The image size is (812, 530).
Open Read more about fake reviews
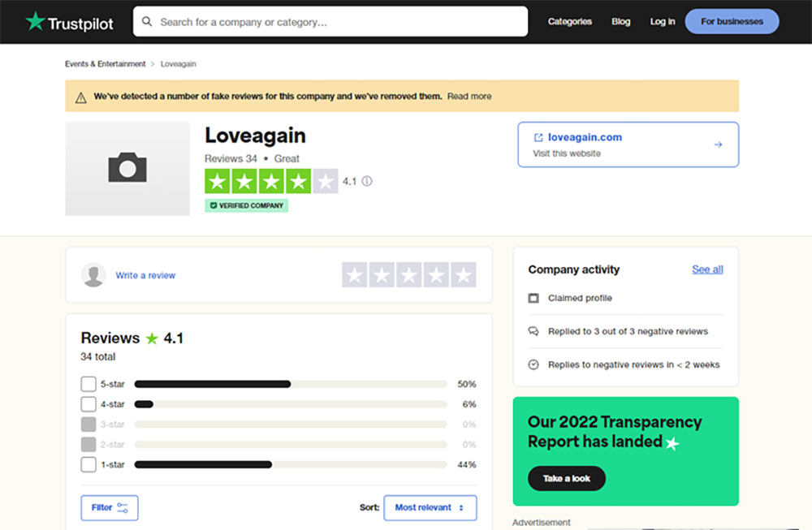point(469,97)
